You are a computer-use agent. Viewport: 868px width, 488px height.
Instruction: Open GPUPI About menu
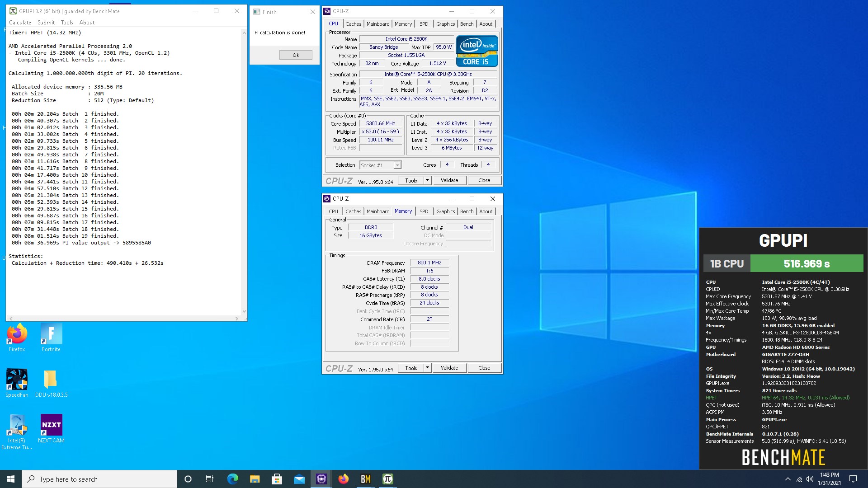87,23
